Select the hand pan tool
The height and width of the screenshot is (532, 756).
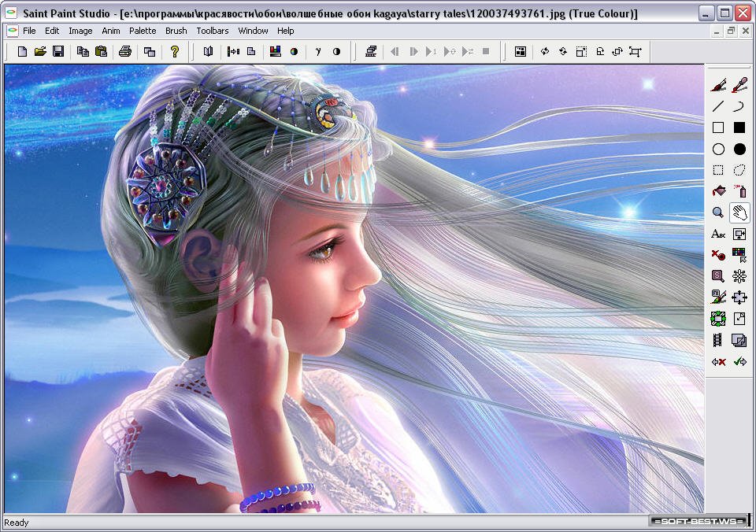[x=739, y=212]
